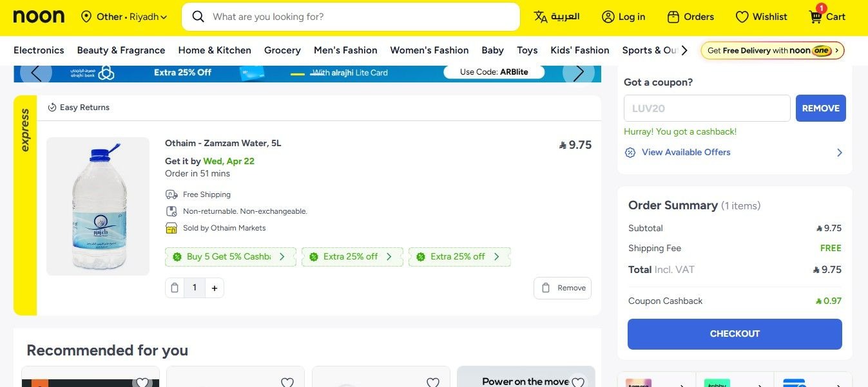Click the user profile icon
868x387 pixels.
pyautogui.click(x=608, y=17)
